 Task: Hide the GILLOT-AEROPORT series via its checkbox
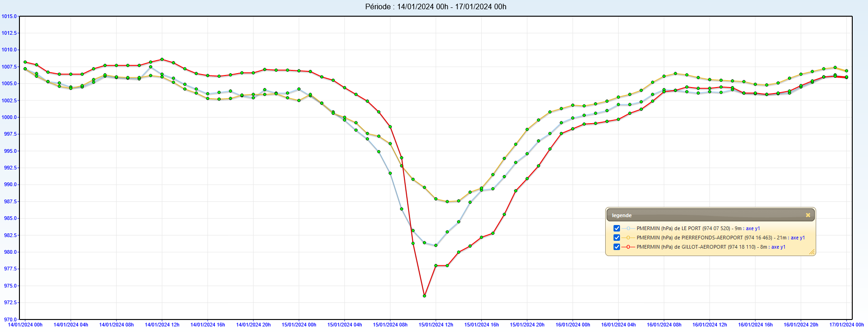[x=617, y=247]
